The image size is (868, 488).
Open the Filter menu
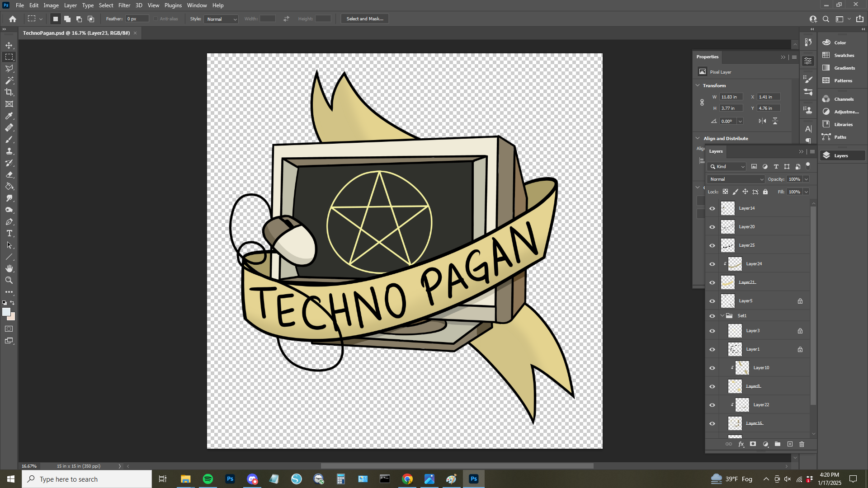124,5
